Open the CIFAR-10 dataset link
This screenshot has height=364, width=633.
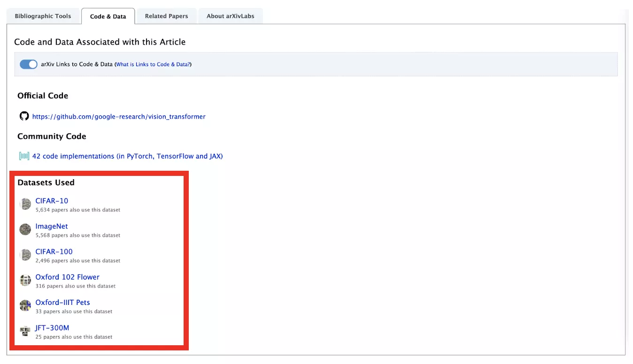(52, 200)
